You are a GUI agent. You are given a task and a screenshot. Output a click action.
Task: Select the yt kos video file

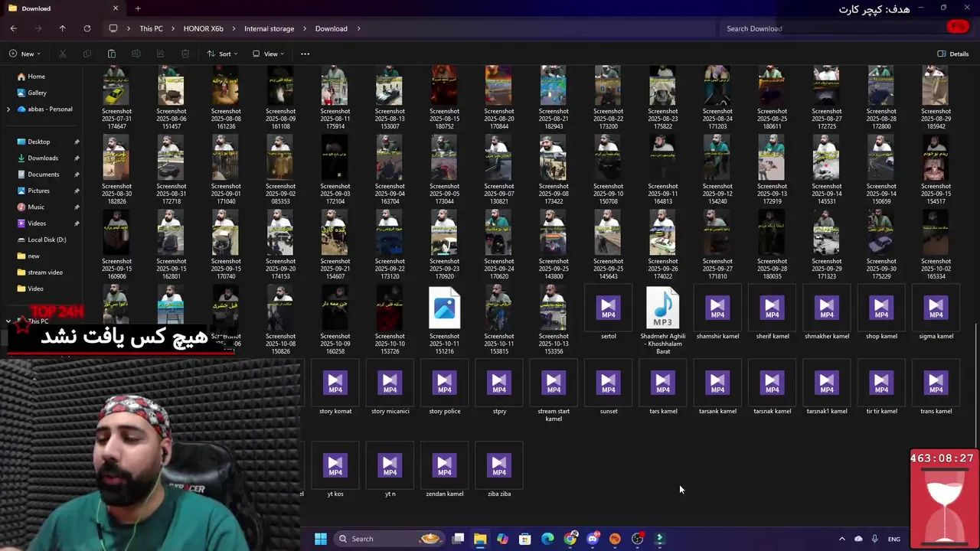[335, 471]
